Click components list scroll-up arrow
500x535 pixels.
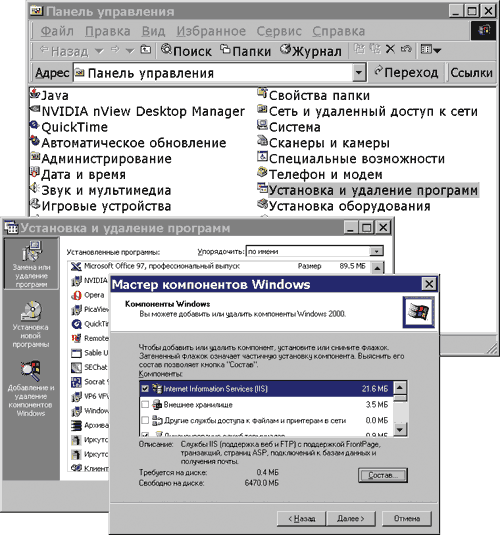click(400, 388)
